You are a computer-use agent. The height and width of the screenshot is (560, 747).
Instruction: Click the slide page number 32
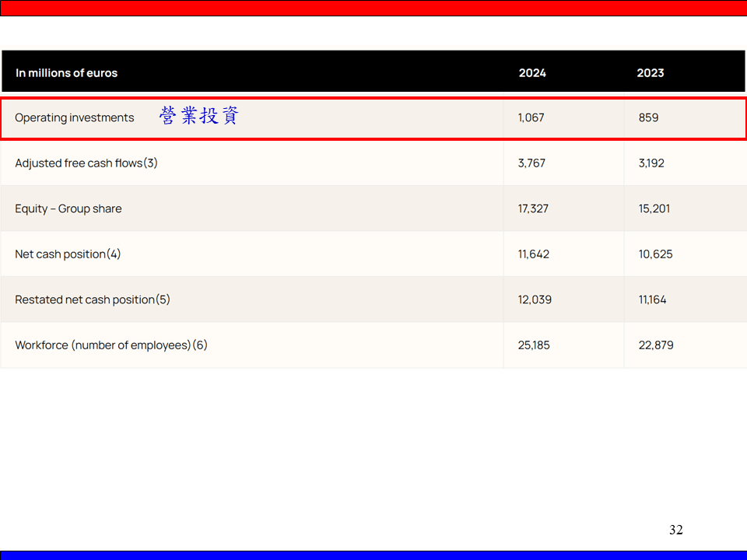pos(675,530)
